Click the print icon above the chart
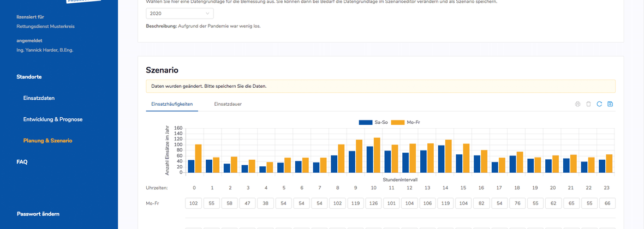Screen dimensions: 644x229 click(x=577, y=104)
